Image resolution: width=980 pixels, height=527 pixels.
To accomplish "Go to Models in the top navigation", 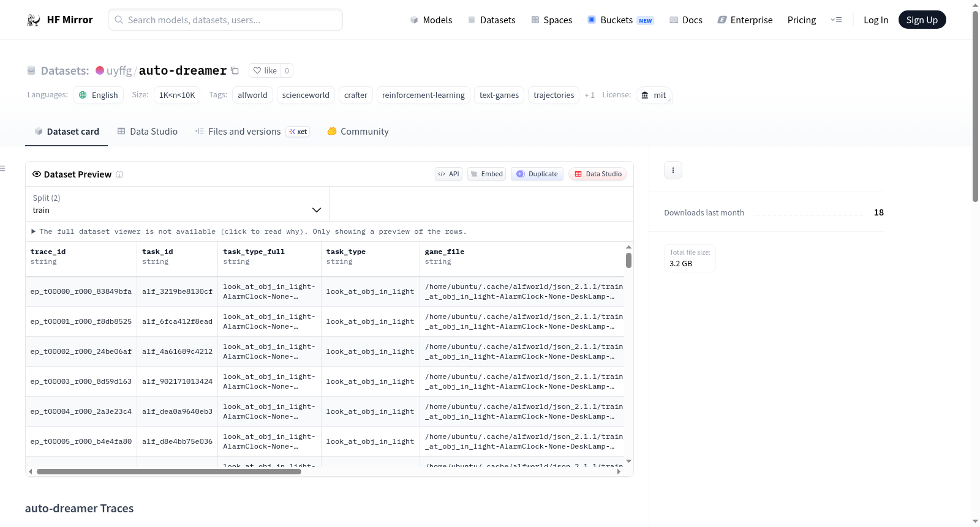I will (431, 20).
